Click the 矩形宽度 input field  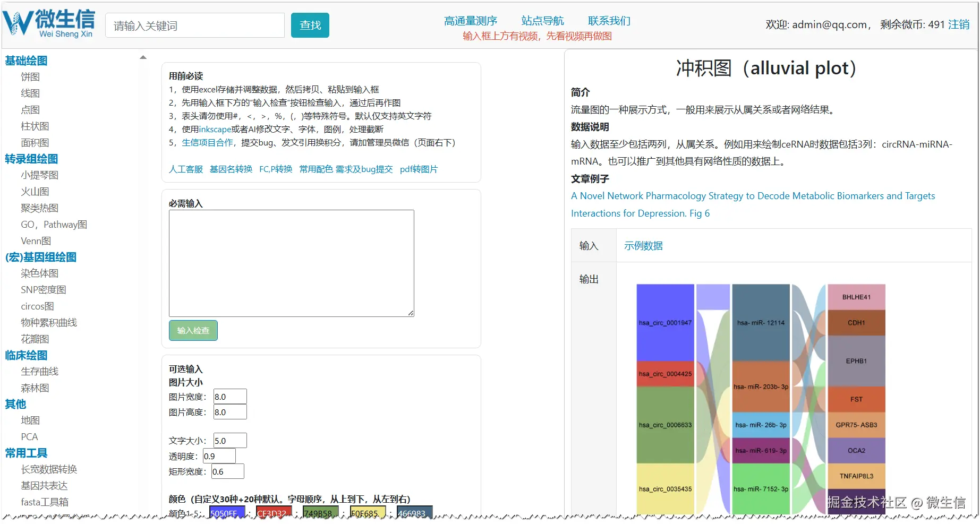click(x=227, y=471)
